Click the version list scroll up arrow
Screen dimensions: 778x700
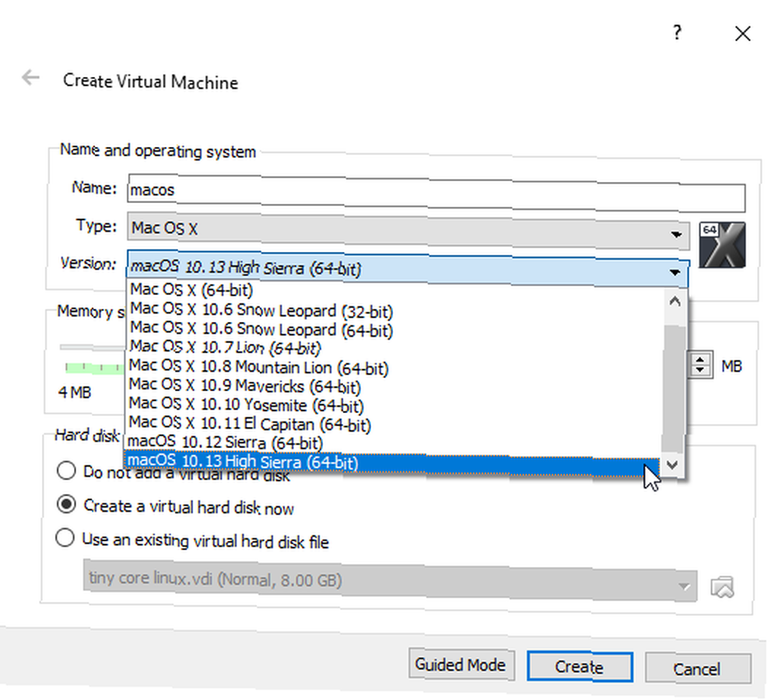[x=675, y=301]
